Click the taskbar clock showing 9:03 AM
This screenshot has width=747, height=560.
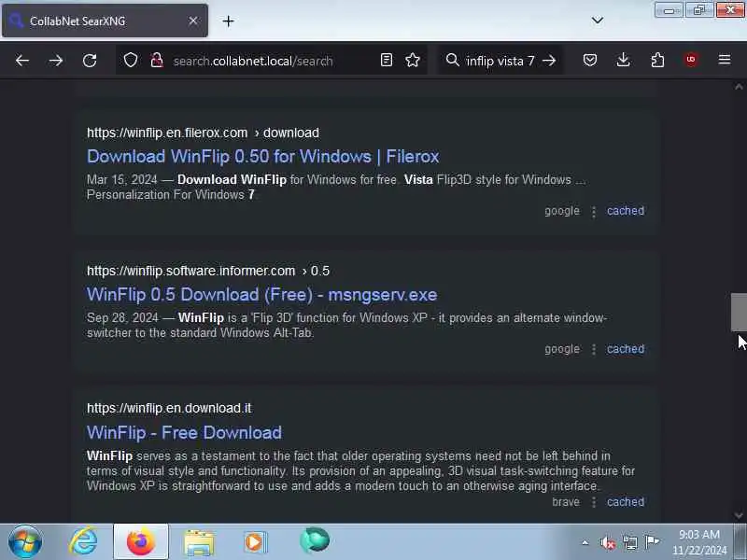[x=699, y=542]
